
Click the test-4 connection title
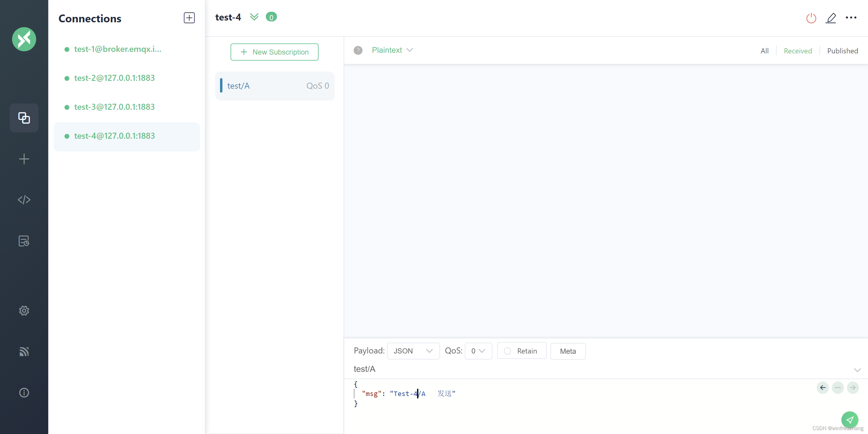click(228, 17)
